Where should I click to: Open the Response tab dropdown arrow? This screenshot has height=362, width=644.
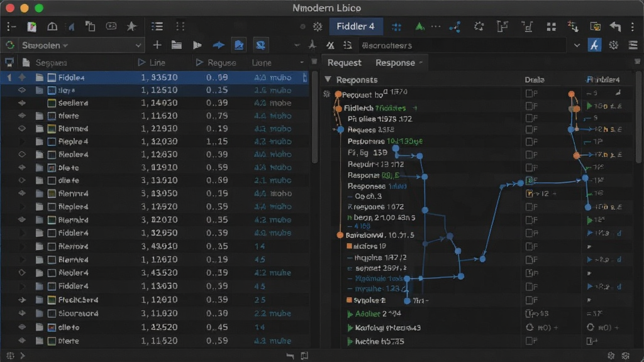click(x=421, y=63)
